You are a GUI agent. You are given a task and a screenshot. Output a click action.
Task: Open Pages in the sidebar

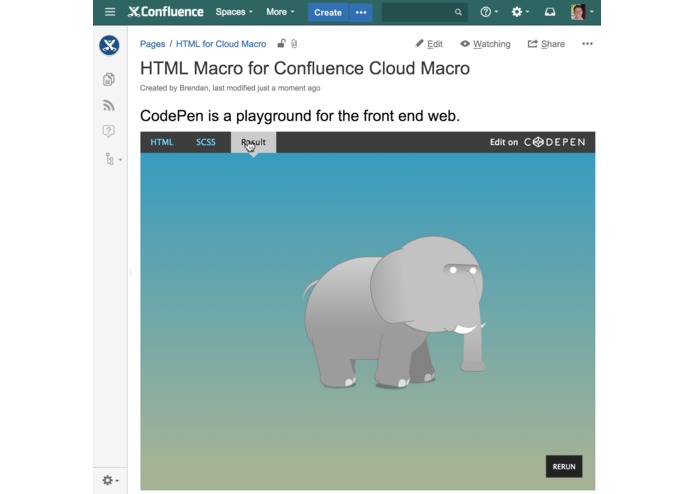pyautogui.click(x=109, y=79)
